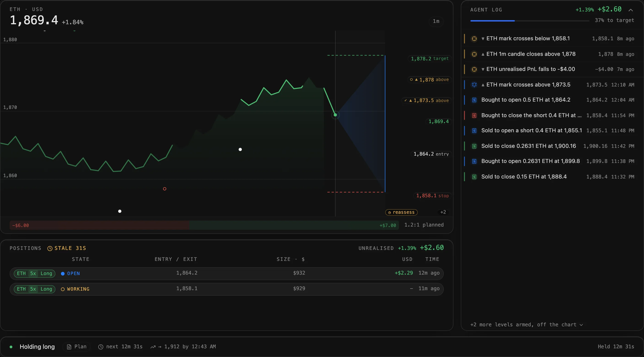The width and height of the screenshot is (644, 357).
Task: Click the trade icon beside 'Bought to open 0.2631 ETH'
Action: 474,161
